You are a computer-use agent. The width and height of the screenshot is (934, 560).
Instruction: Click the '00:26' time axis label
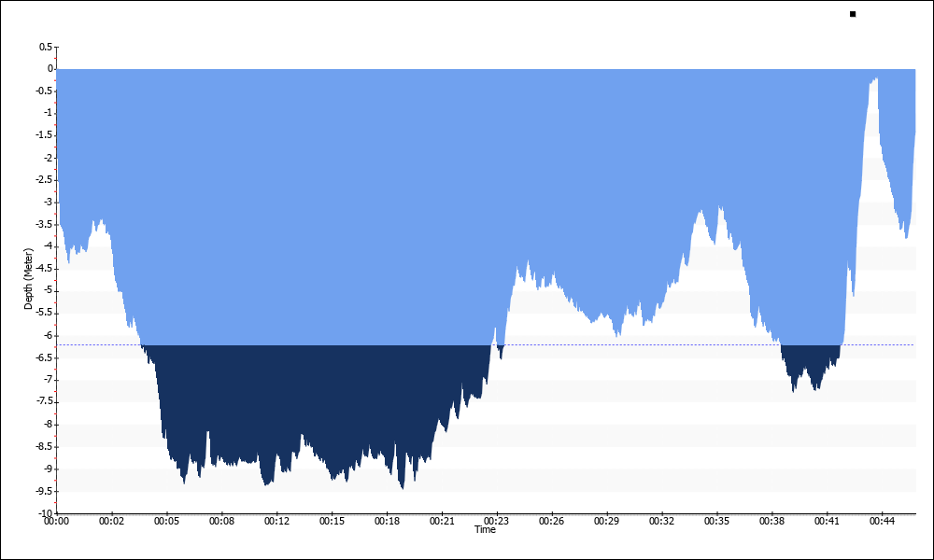(x=552, y=522)
